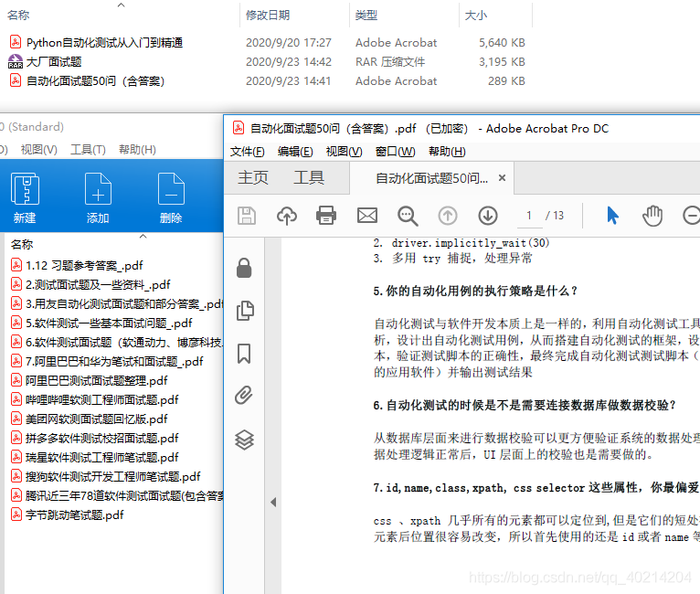Activate the hand pan tool
This screenshot has height=594, width=700.
652,216
